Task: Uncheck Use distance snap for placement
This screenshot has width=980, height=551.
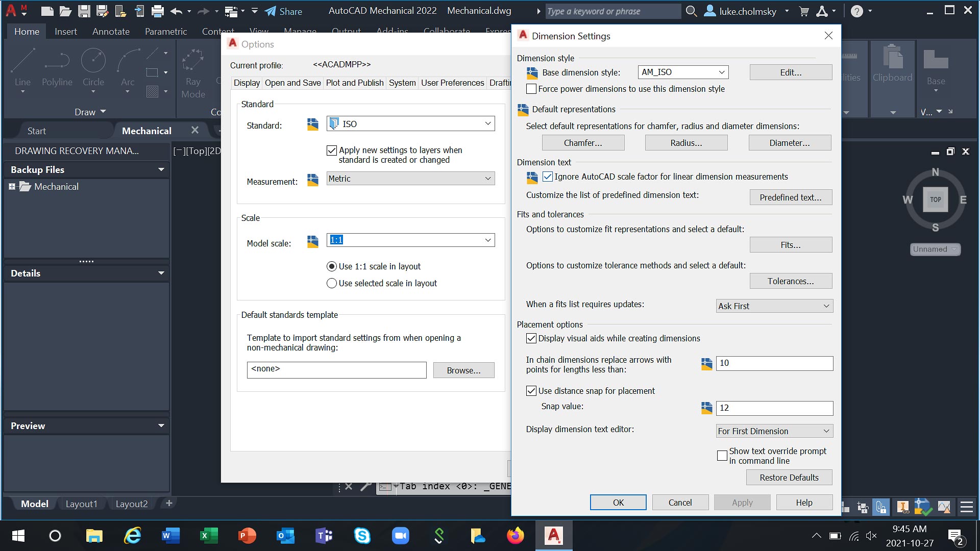Action: click(x=531, y=391)
